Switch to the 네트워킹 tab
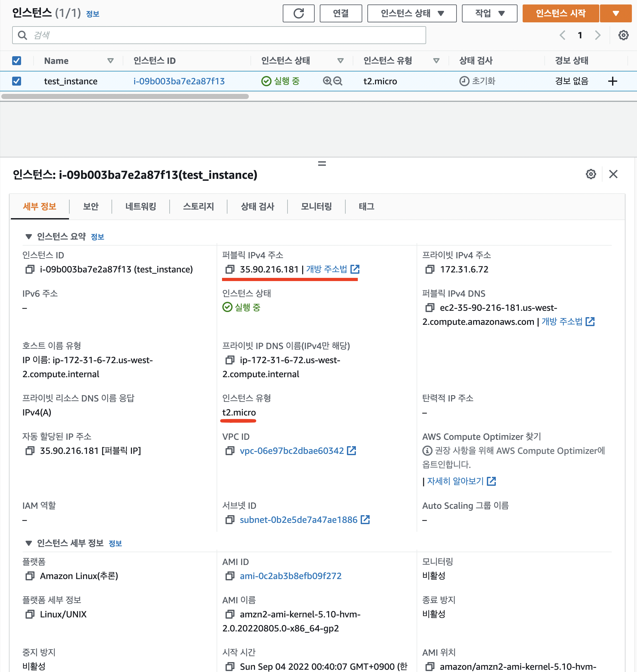The height and width of the screenshot is (672, 637). (141, 206)
